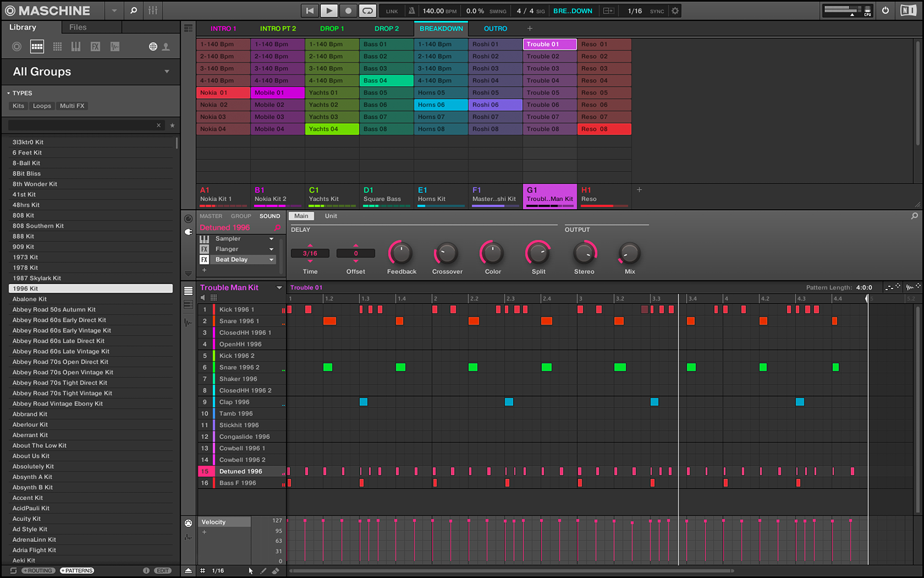924x578 pixels.
Task: Select the Effects FX file type icon
Action: click(95, 47)
